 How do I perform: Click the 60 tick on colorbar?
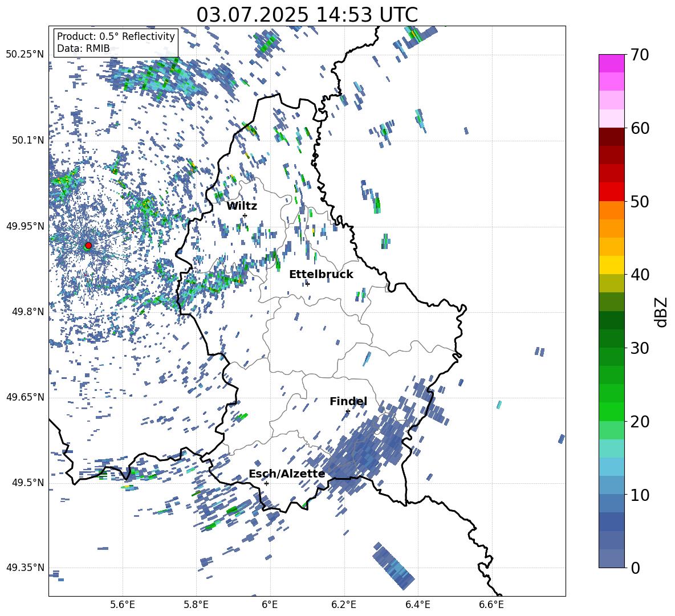(x=640, y=128)
